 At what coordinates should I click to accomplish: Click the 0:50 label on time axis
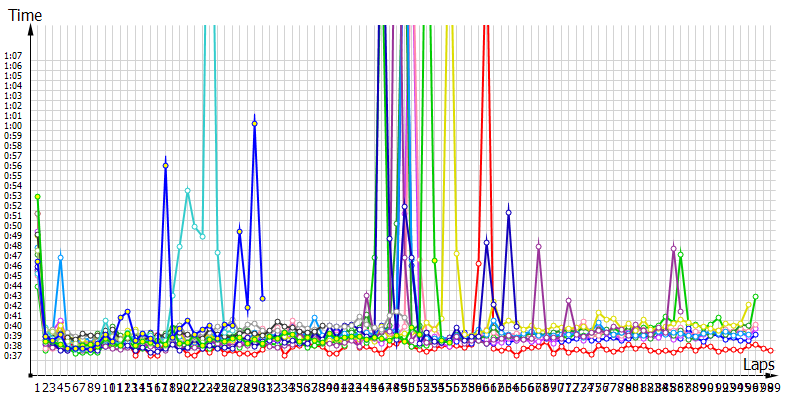tap(15, 225)
